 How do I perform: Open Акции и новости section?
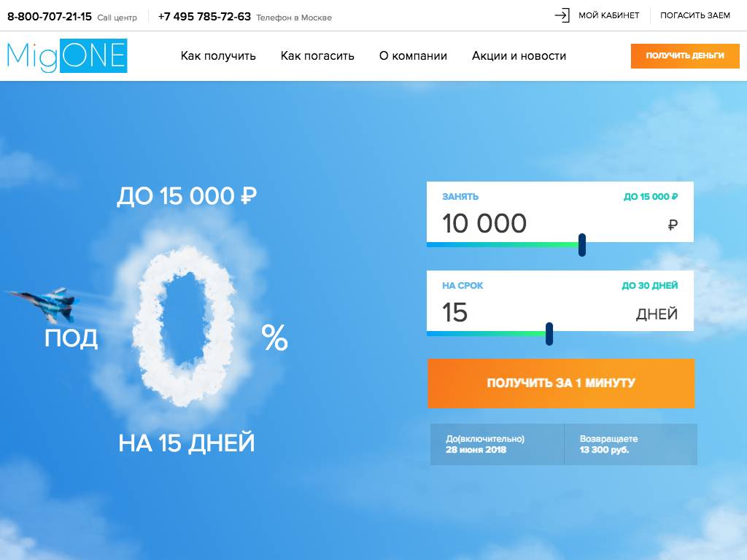[x=519, y=56]
